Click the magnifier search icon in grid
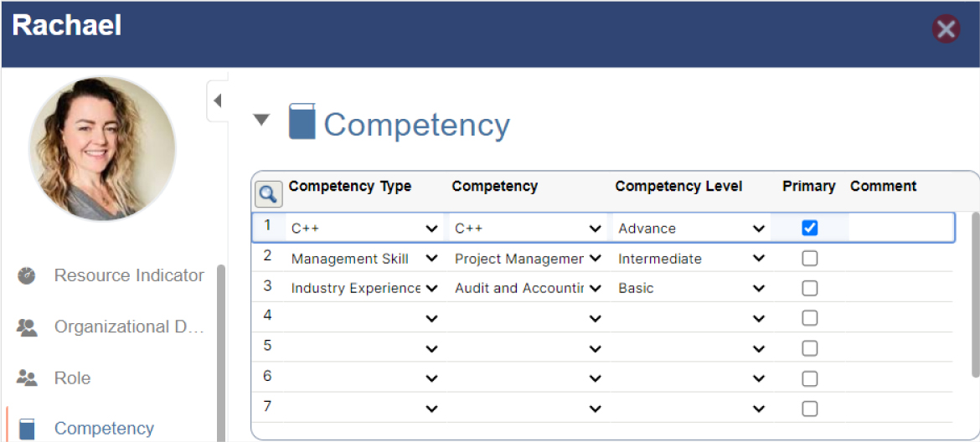Viewport: 980px width, 442px height. pos(268,194)
